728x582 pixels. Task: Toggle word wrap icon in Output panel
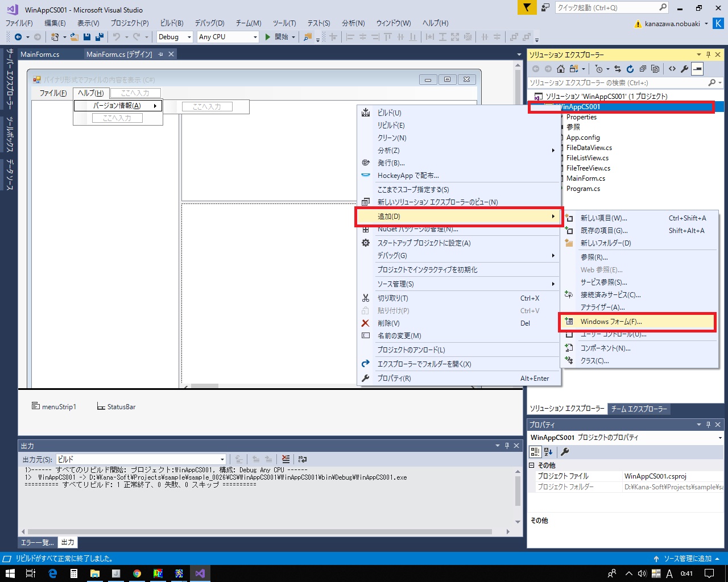pos(303,459)
